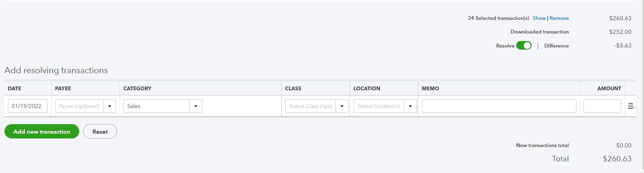Click into the Sales category field
Viewport: 644px width, 173px height.
pos(156,106)
